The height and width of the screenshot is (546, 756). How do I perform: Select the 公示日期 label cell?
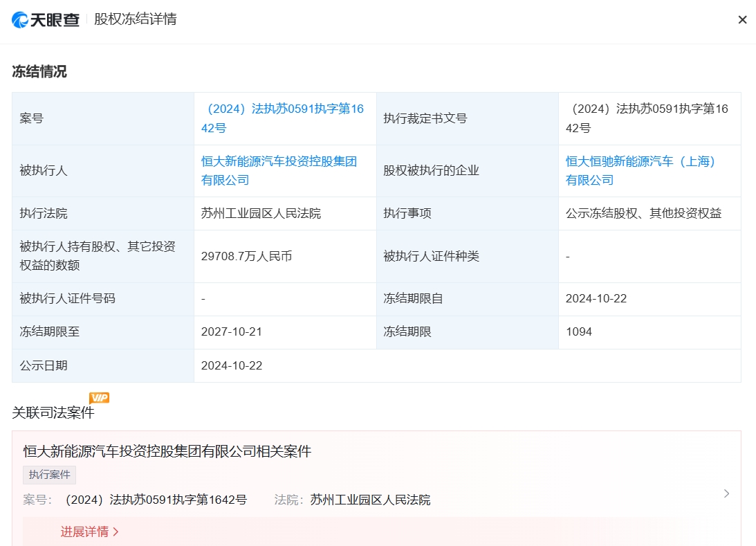click(103, 365)
